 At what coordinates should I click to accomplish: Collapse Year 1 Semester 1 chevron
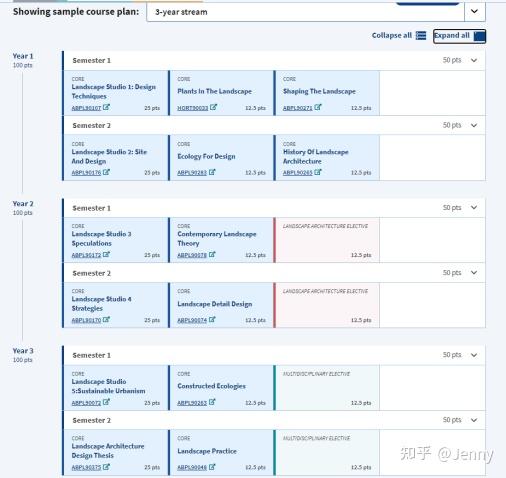tap(474, 60)
